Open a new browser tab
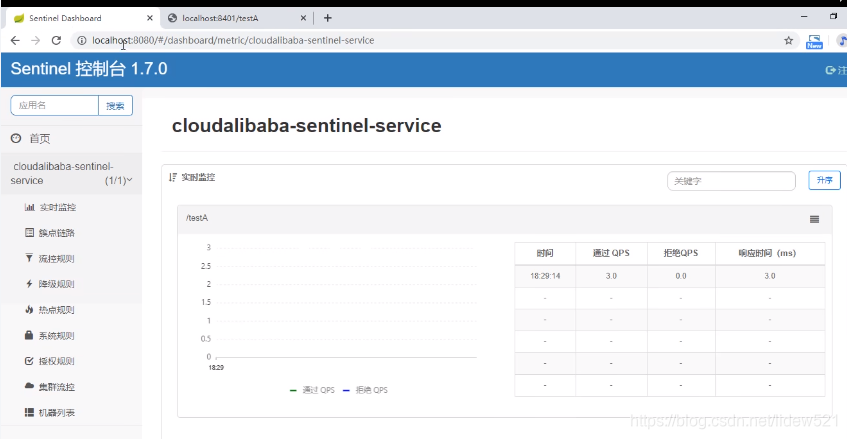Screen dimensions: 847x439 [x=327, y=18]
